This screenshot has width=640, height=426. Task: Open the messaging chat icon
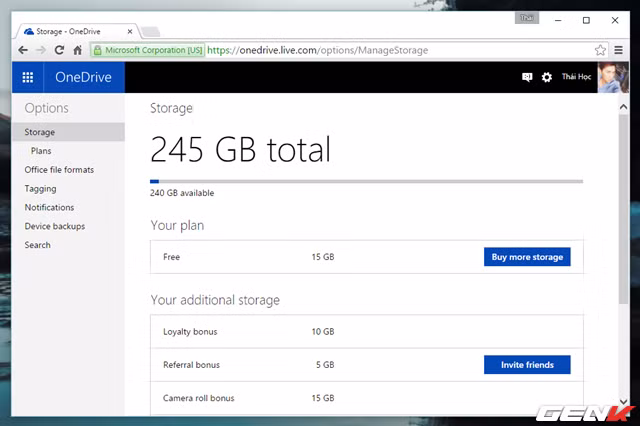(x=527, y=77)
